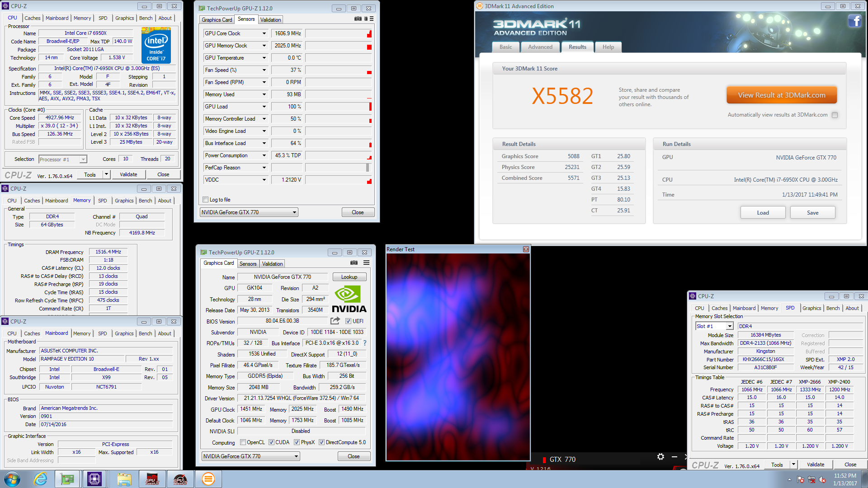Image resolution: width=868 pixels, height=488 pixels.
Task: Click the Render Test animation area
Action: [x=458, y=357]
